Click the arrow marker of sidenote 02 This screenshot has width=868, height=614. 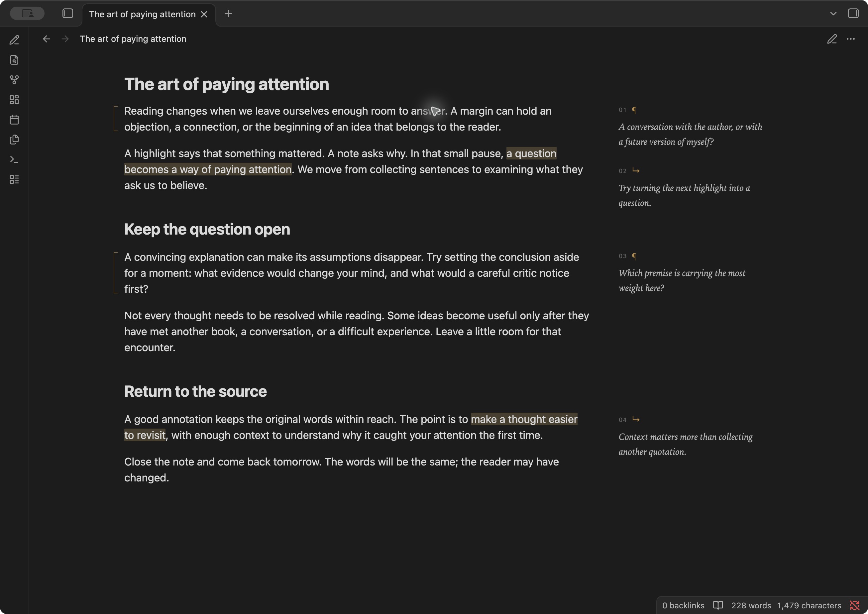pyautogui.click(x=636, y=171)
